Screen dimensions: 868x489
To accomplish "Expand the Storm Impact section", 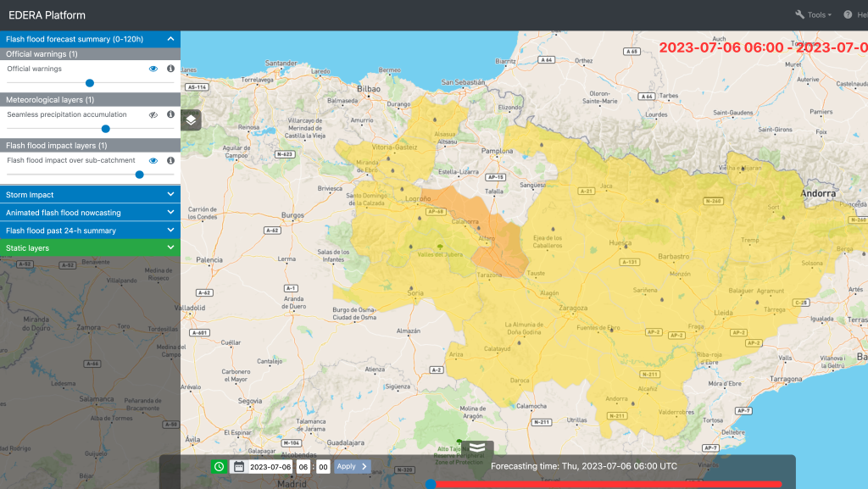I will pos(90,195).
